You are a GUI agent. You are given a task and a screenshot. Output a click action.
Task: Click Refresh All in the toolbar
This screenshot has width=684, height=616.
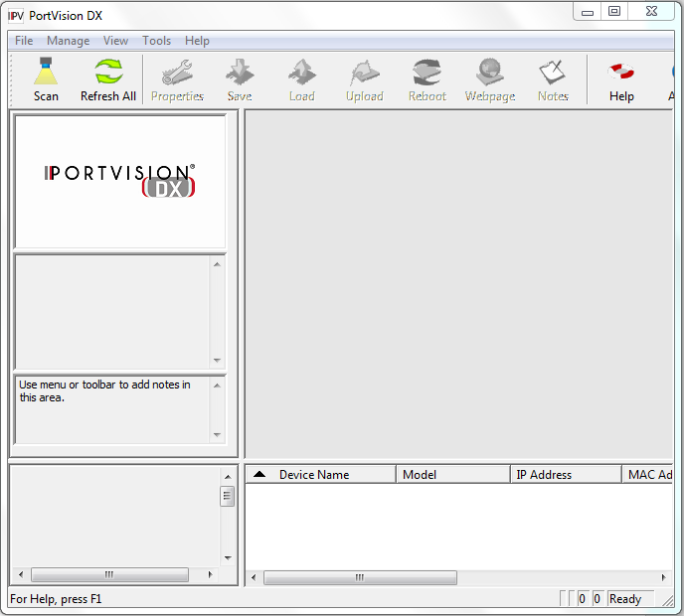point(108,79)
